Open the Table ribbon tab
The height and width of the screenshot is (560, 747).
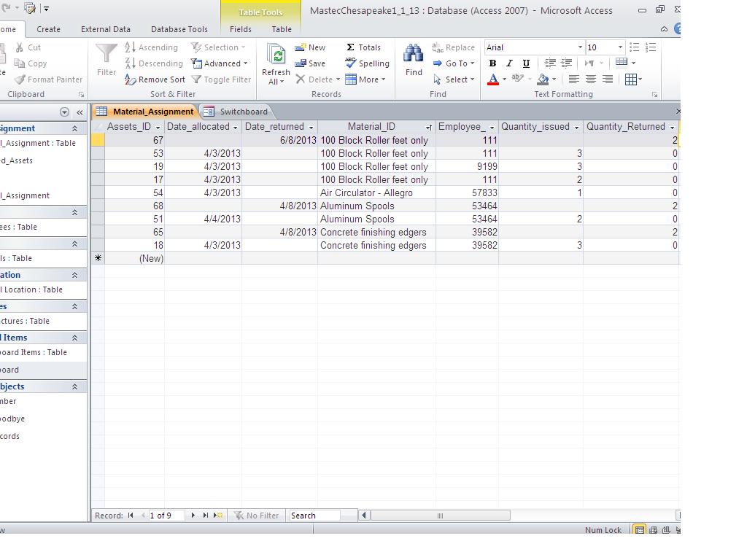282,29
